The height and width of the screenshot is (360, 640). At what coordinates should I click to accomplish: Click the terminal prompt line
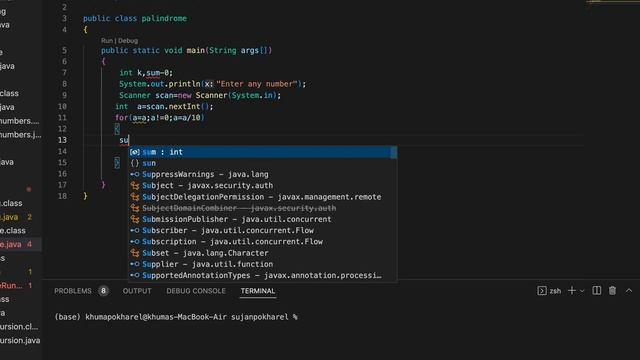[x=176, y=317]
